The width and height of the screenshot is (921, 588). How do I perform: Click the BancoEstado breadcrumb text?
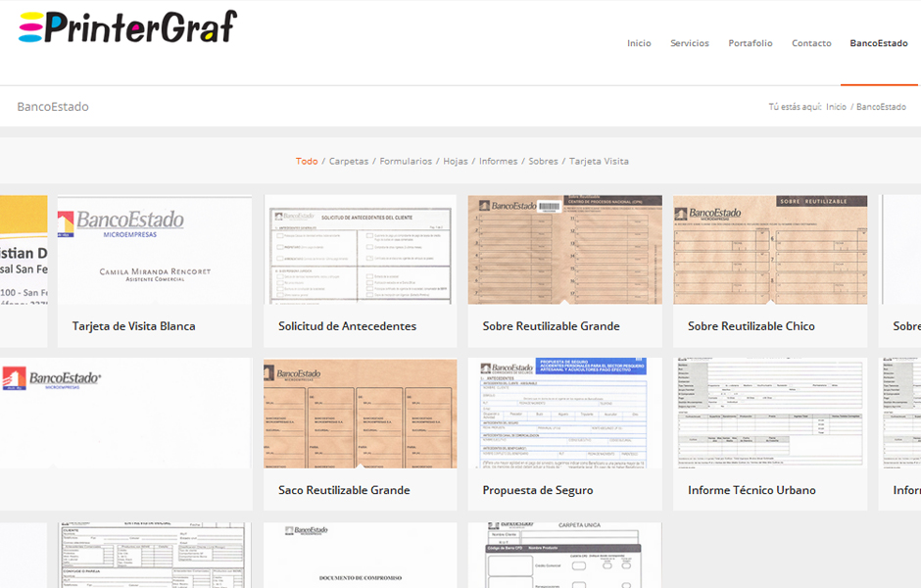tap(881, 106)
